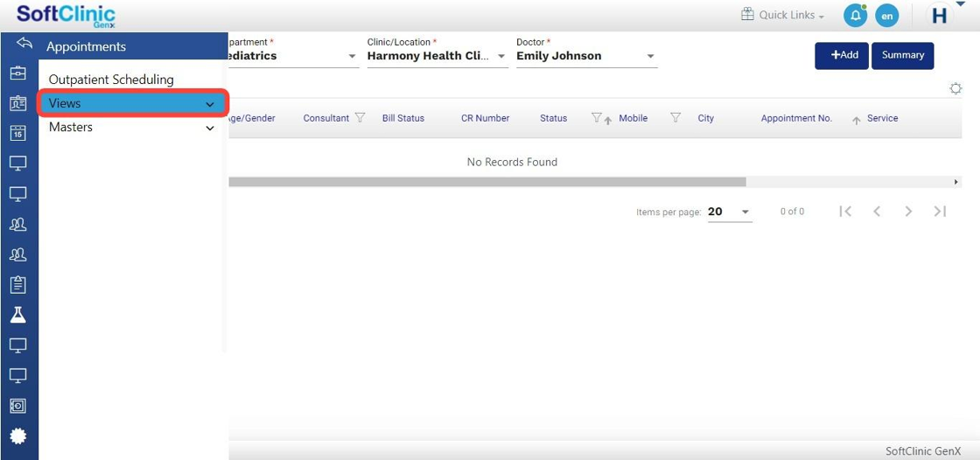Click the Mobile column header
The height and width of the screenshot is (460, 980).
(x=633, y=118)
